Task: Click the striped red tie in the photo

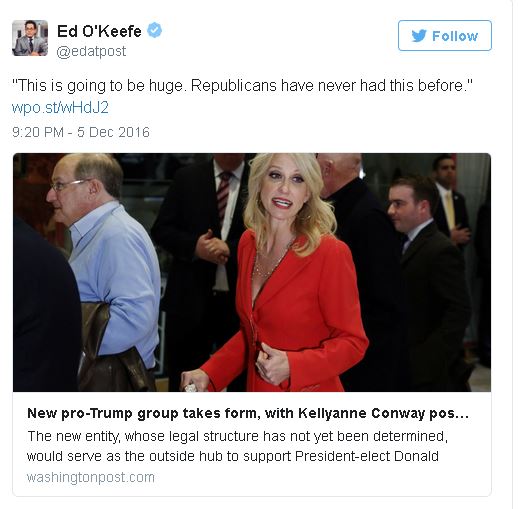Action: [x=223, y=197]
